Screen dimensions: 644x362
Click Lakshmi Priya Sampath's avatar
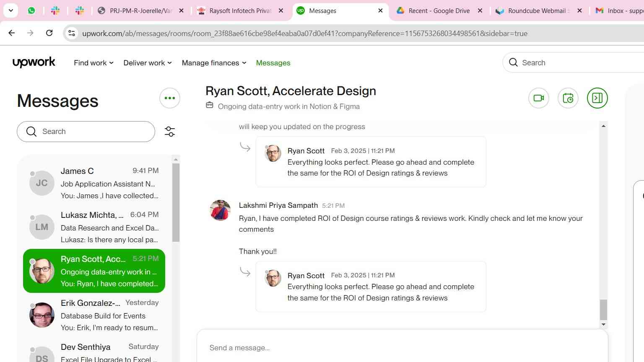[x=220, y=210]
